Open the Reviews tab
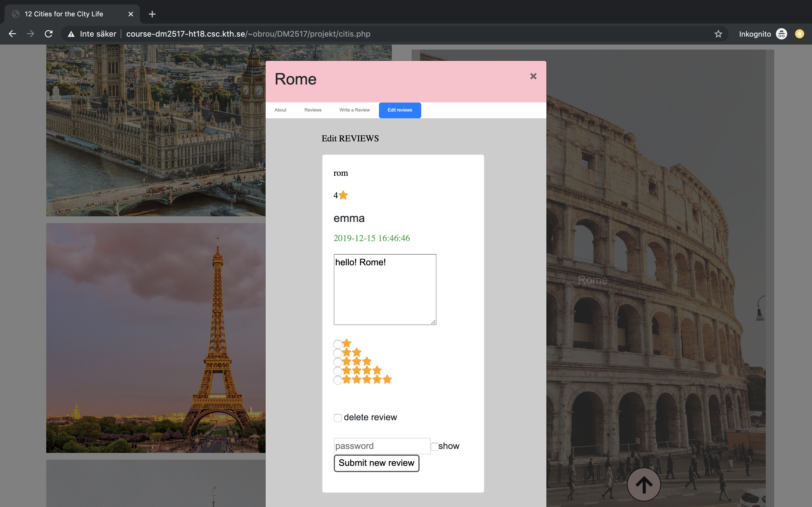Image resolution: width=812 pixels, height=507 pixels. [x=313, y=110]
